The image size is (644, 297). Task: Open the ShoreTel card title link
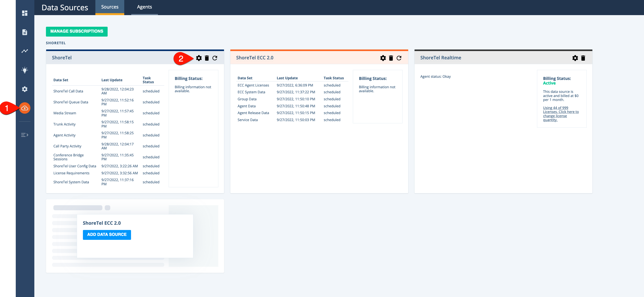pos(62,58)
